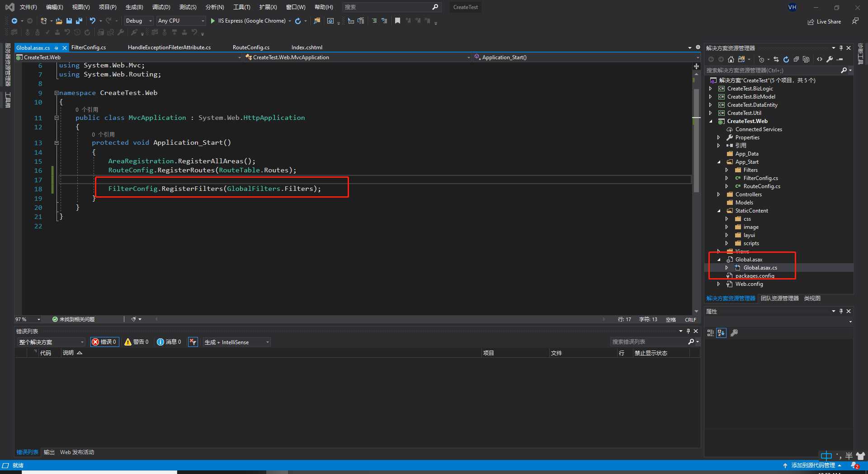The image size is (868, 474).
Task: Toggle the Warnings 0 filter button
Action: click(137, 342)
